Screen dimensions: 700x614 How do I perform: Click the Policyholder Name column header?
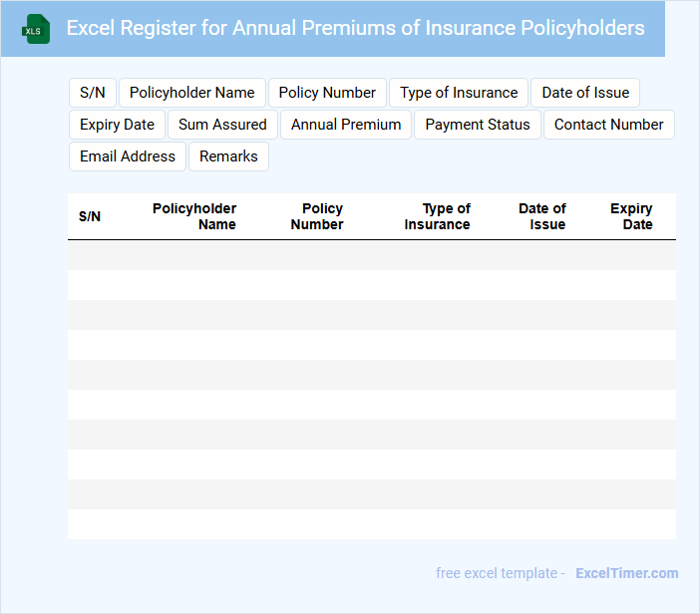(194, 216)
